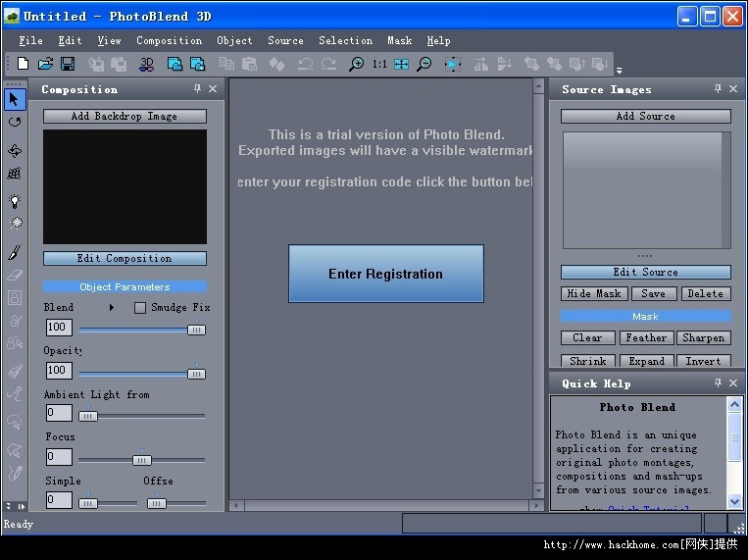748x560 pixels.
Task: Click the Edit Composition button
Action: click(125, 258)
